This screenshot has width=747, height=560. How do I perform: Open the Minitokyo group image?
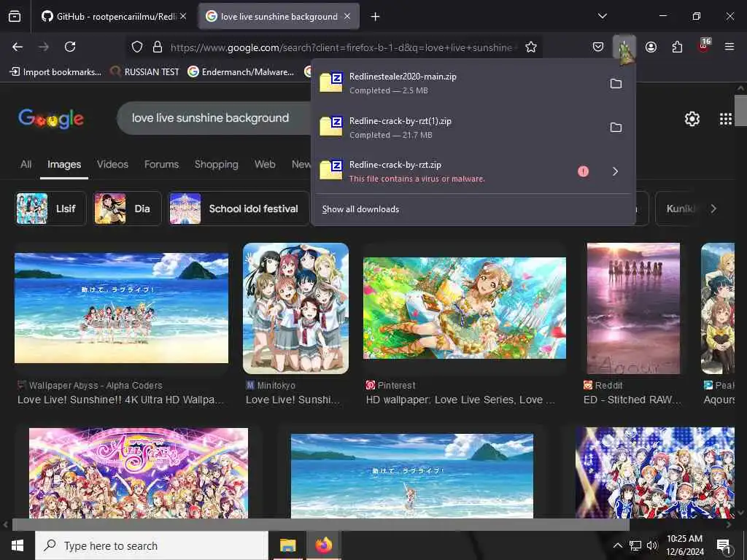[x=296, y=308]
